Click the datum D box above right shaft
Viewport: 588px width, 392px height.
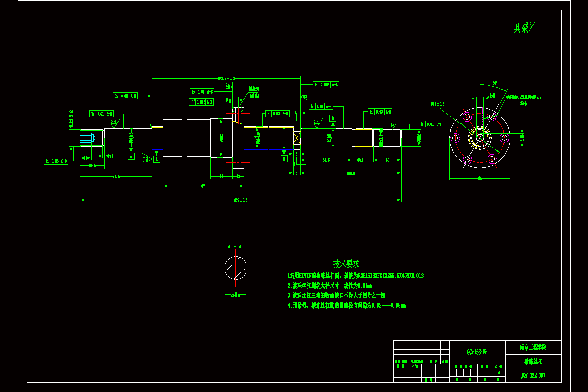(333, 118)
